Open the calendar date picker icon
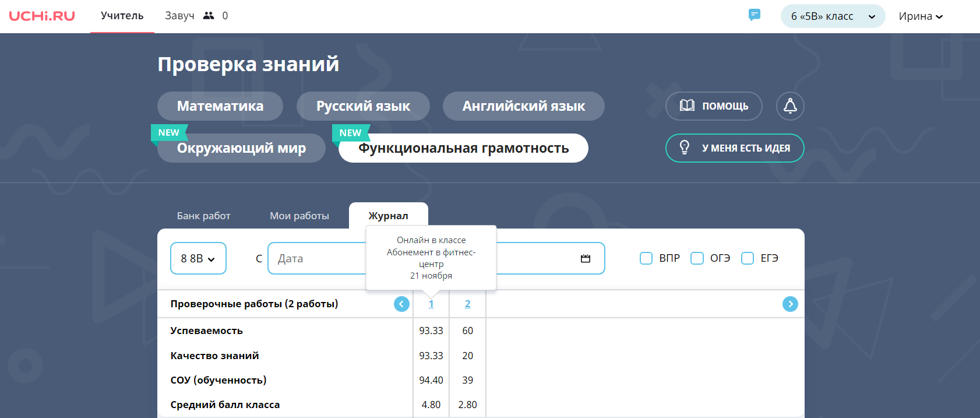 pos(586,258)
